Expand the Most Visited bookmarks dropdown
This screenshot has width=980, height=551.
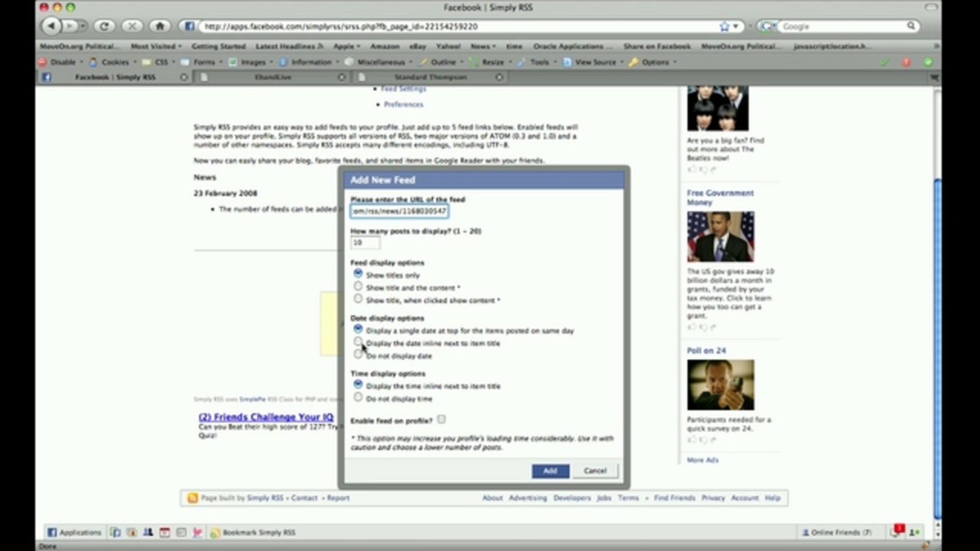coord(156,46)
